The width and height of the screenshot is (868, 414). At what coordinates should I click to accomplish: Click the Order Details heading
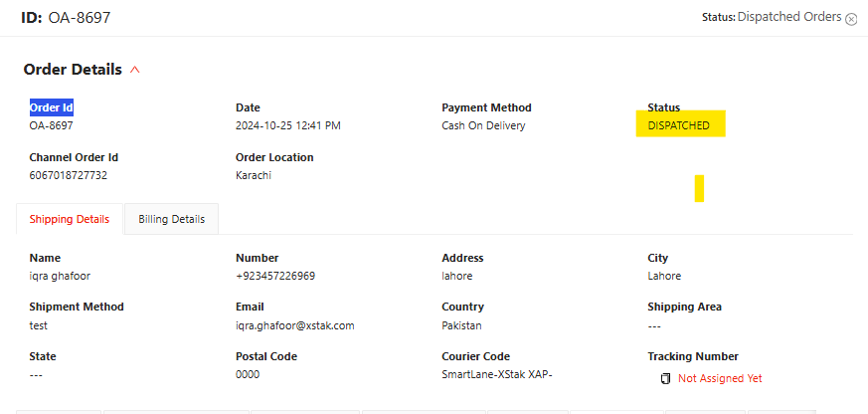(73, 70)
